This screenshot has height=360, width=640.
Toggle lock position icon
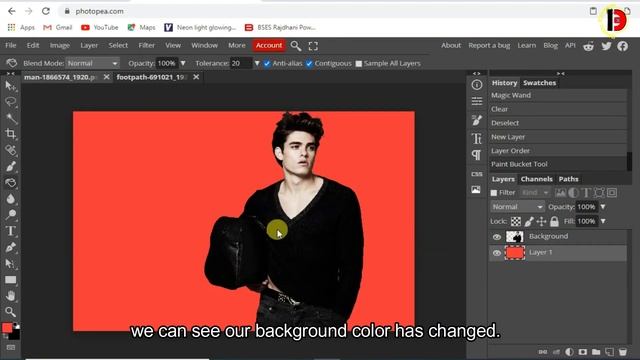[x=541, y=221]
